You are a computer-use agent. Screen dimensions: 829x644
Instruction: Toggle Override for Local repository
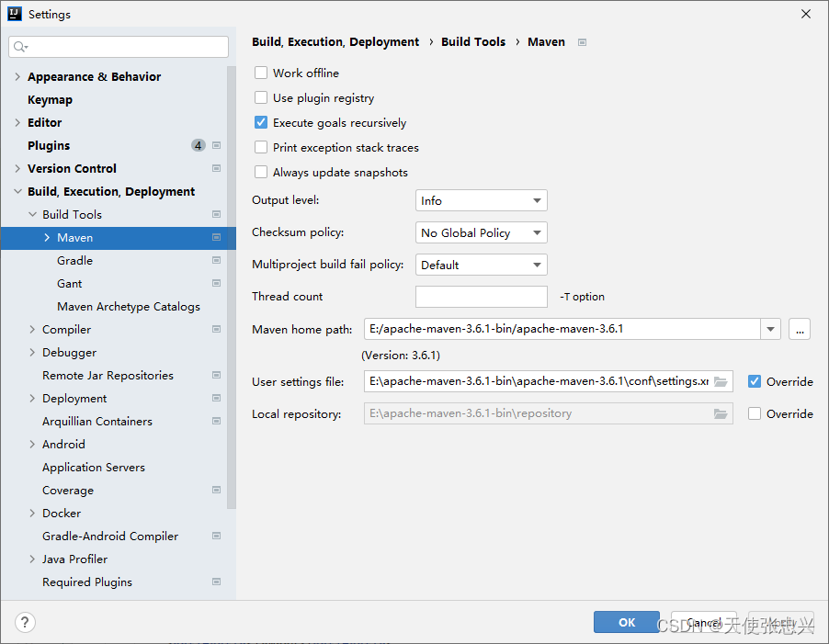click(x=755, y=413)
